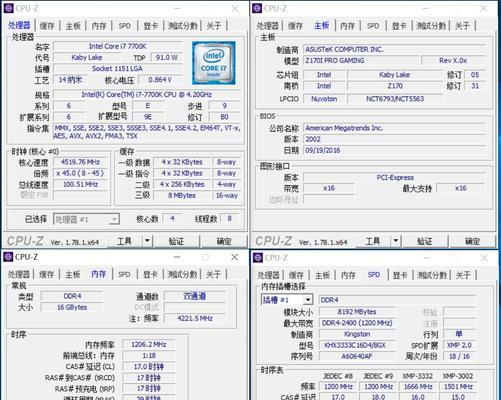
Task: Click the Z170I PRO GAMING model field
Action: tap(361, 61)
